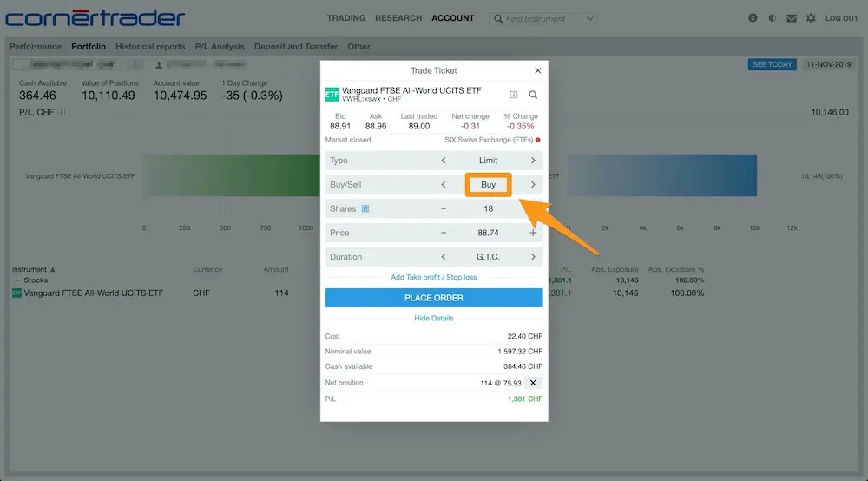868x481 pixels.
Task: Click the P/L, CHF info icon
Action: point(62,112)
